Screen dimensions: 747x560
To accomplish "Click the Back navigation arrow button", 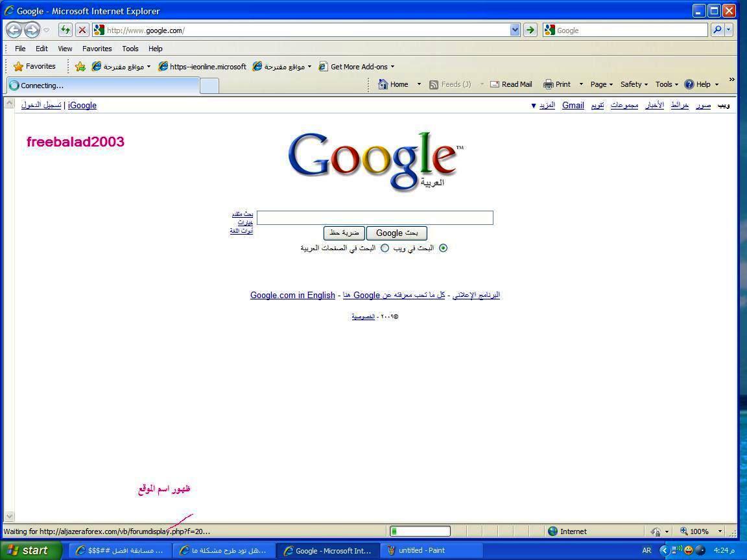I will click(x=14, y=30).
